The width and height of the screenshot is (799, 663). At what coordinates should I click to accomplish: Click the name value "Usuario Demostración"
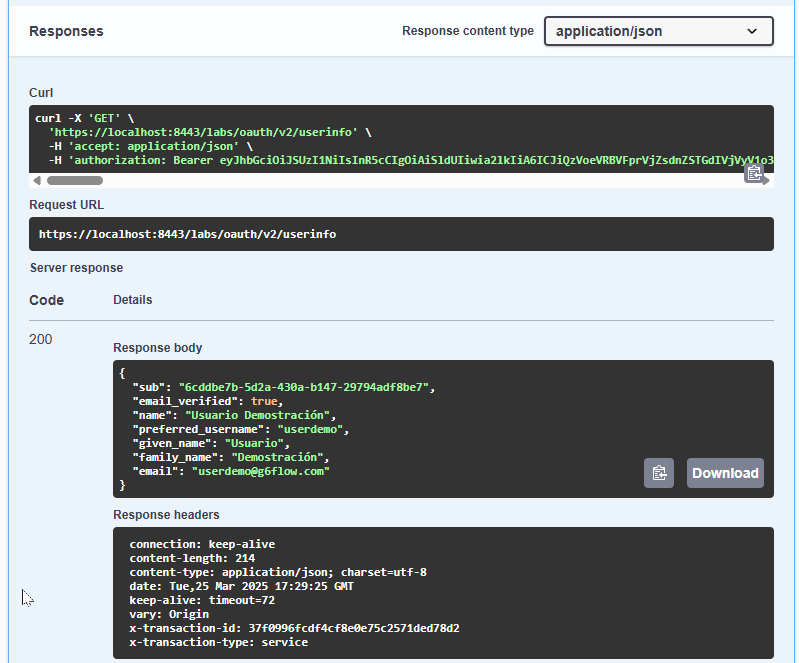pyautogui.click(x=257, y=415)
